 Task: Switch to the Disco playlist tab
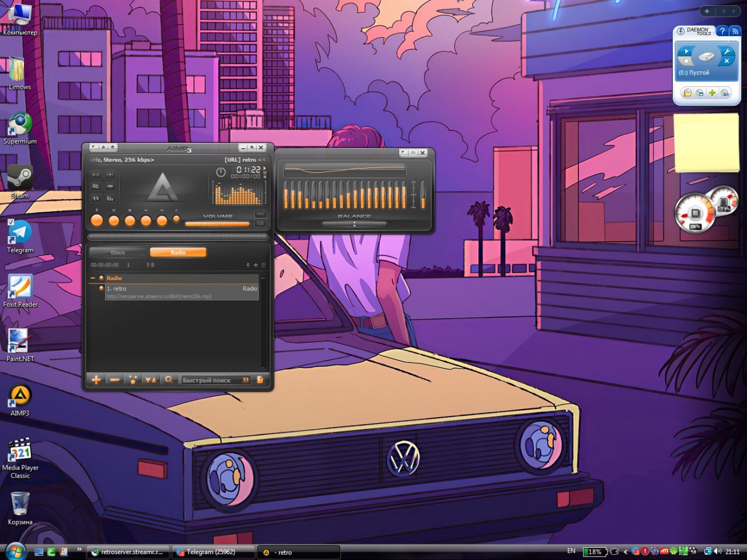(x=118, y=253)
